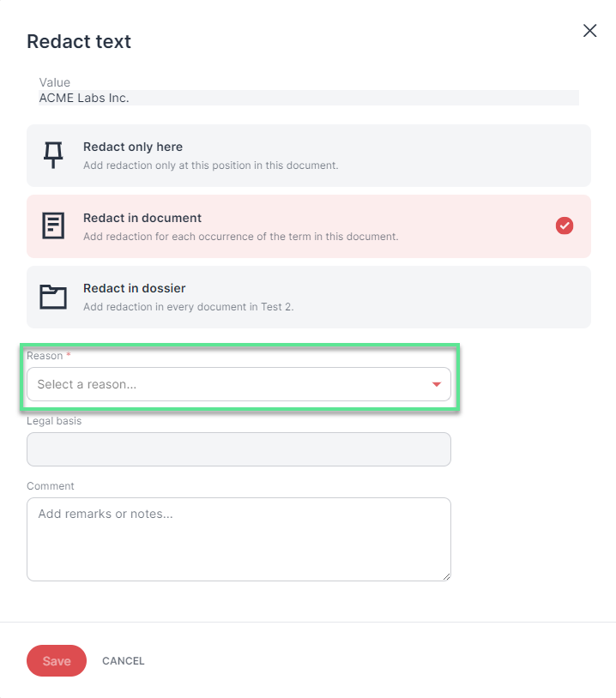Image resolution: width=616 pixels, height=698 pixels.
Task: Click 'Add redaction in every document' description
Action: 189,307
